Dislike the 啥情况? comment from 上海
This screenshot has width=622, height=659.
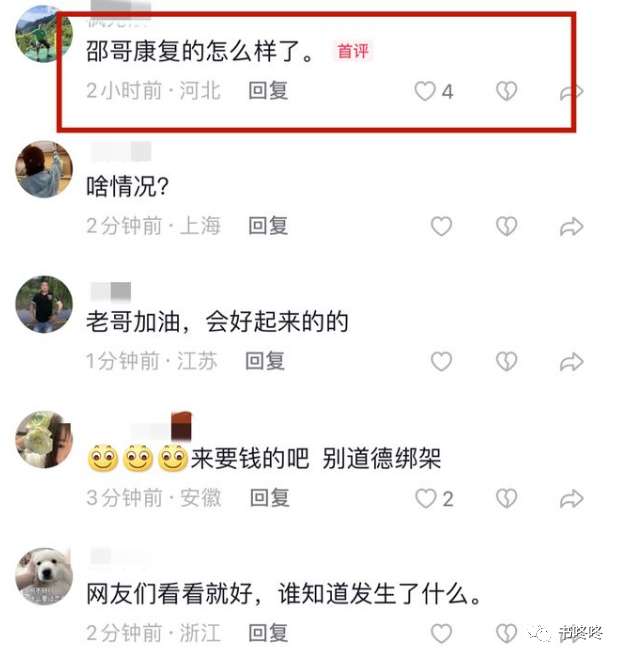pos(506,227)
